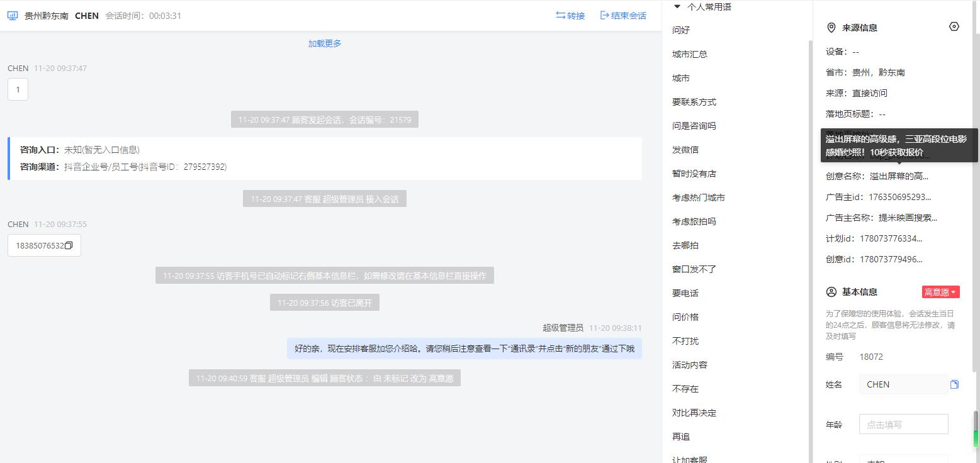Click the 会话编号 21579 system notice
Image resolution: width=980 pixels, height=463 pixels.
(325, 120)
